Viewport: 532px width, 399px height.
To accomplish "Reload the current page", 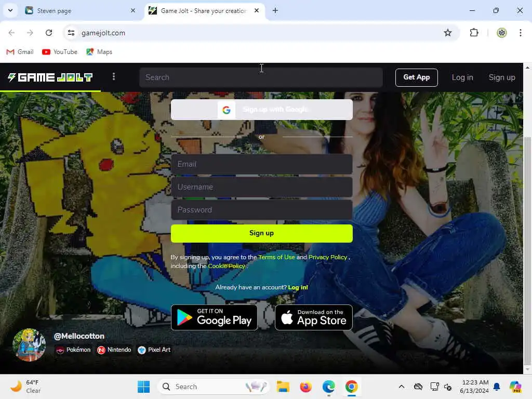I will (49, 33).
